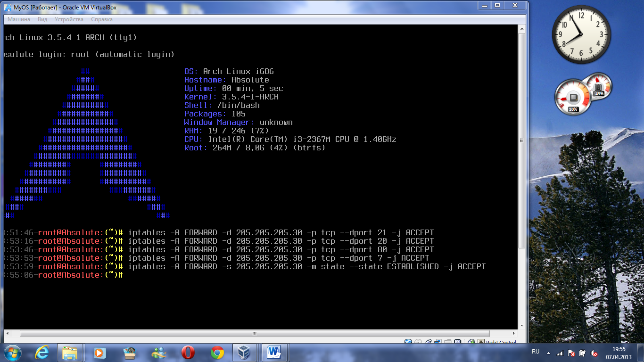This screenshot has width=644, height=362.
Task: Click the iptables command with --dport 21
Action: tap(281, 232)
